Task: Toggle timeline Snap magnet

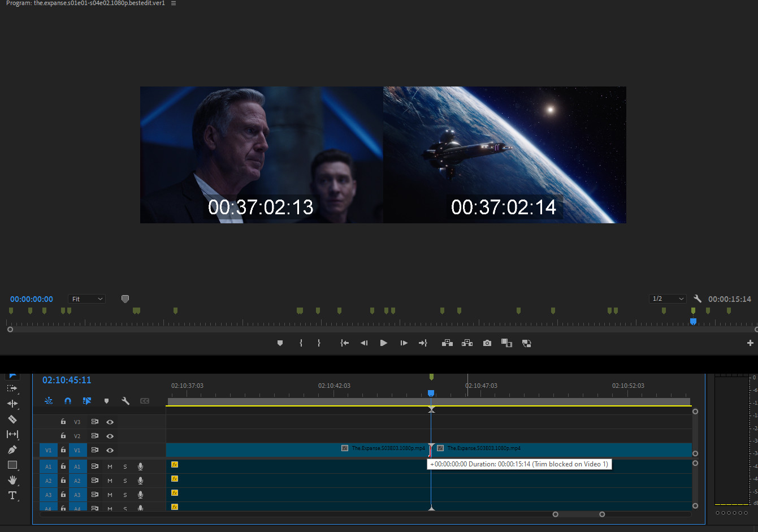Action: point(68,401)
